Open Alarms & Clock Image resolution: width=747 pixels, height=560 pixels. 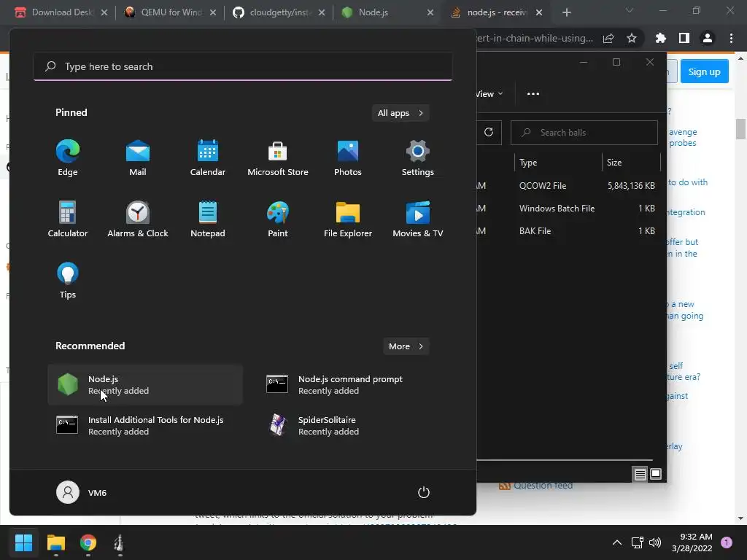[138, 219]
